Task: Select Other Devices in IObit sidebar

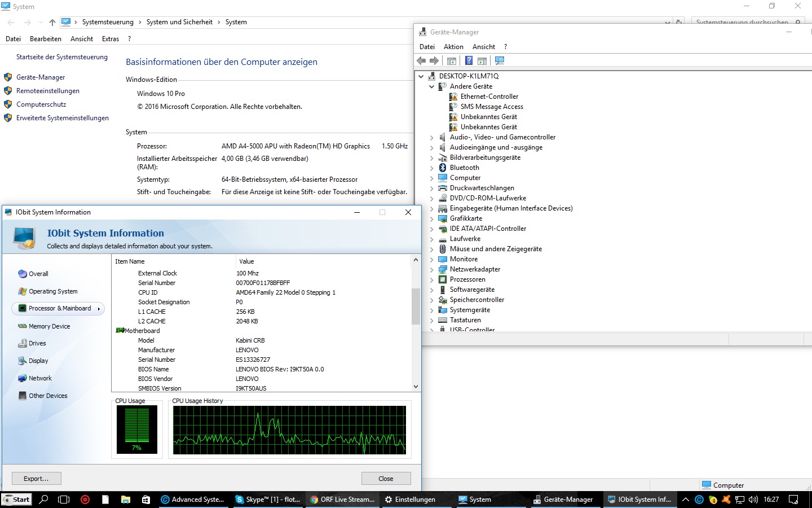Action: pyautogui.click(x=48, y=396)
